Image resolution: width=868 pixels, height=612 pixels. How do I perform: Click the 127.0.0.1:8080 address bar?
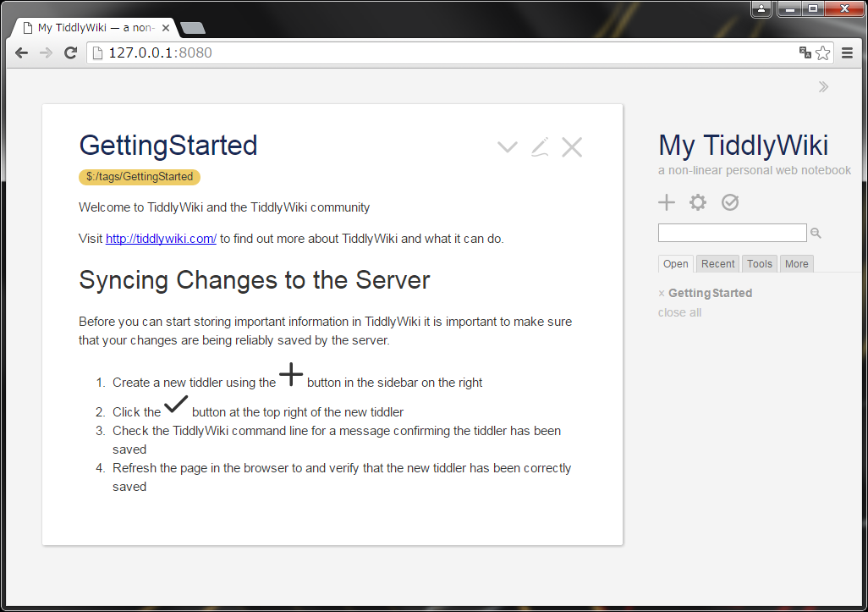click(x=442, y=53)
